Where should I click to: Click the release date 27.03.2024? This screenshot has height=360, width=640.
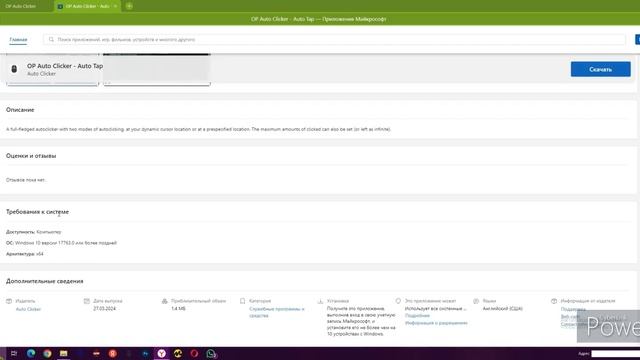(x=104, y=309)
